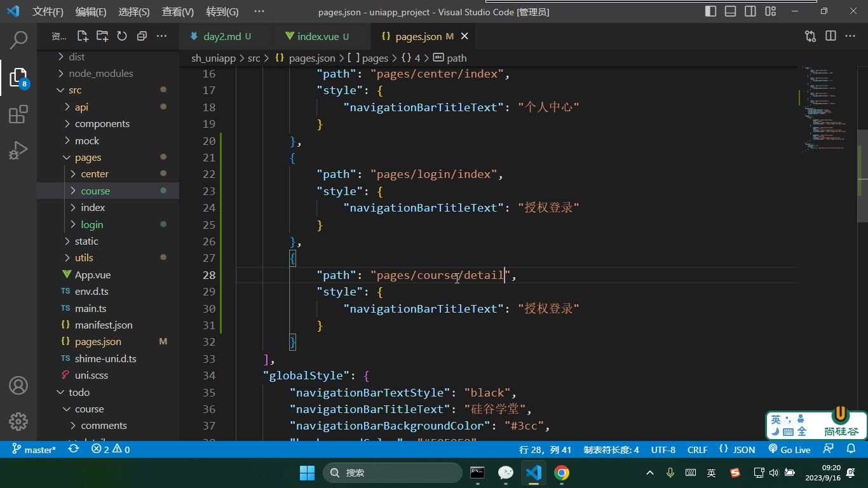This screenshot has height=488, width=868.
Task: Click the master* branch indicator
Action: click(34, 449)
